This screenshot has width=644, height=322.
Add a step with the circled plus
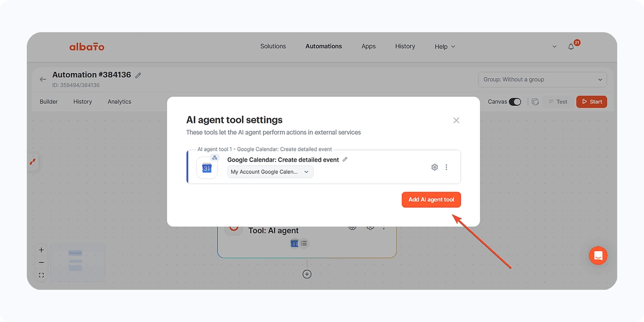point(307,274)
